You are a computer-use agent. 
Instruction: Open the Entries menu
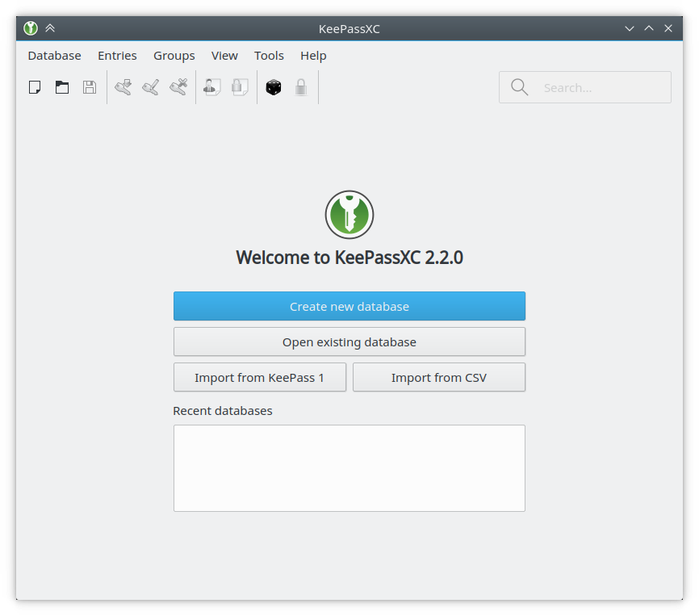coord(117,56)
